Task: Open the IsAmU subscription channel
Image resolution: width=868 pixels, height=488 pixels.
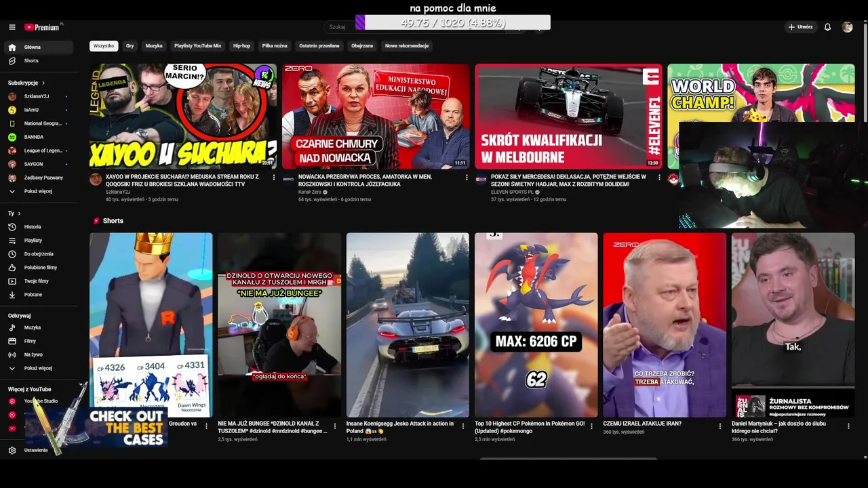Action: (x=39, y=110)
